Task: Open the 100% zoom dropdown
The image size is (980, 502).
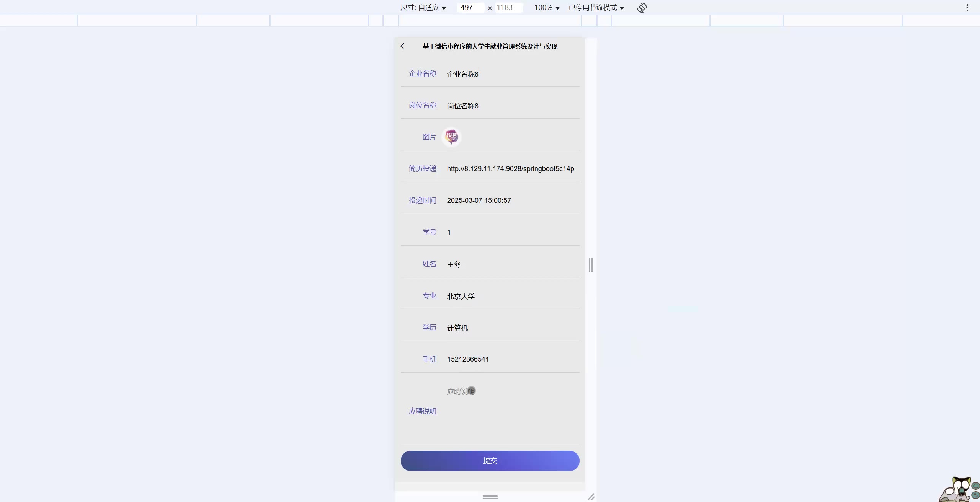Action: pos(547,8)
